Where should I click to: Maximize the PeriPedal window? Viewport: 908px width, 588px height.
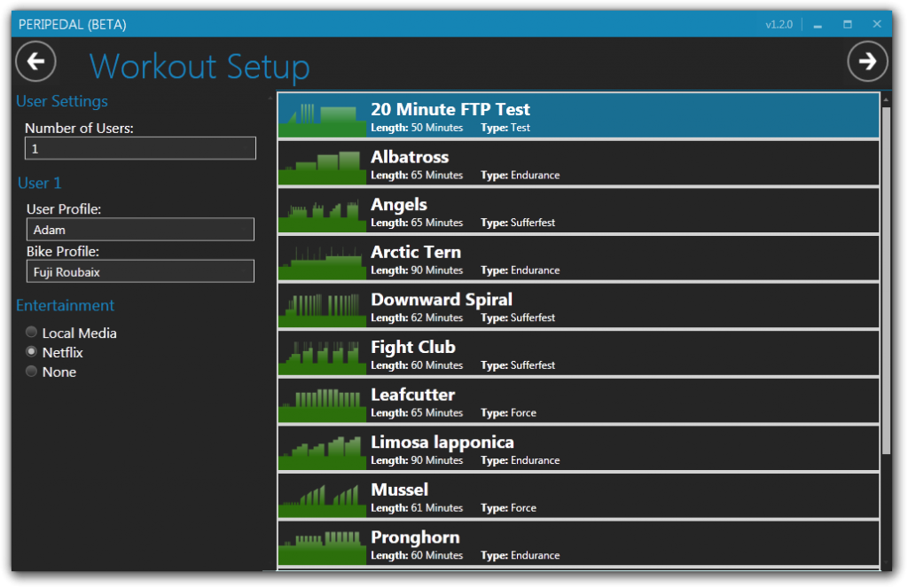(848, 24)
